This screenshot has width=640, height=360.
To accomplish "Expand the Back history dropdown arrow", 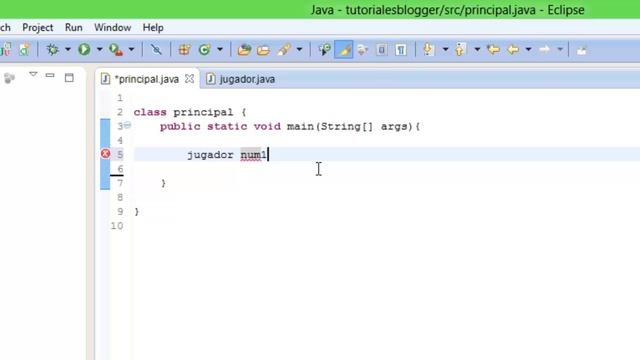I will (x=529, y=50).
